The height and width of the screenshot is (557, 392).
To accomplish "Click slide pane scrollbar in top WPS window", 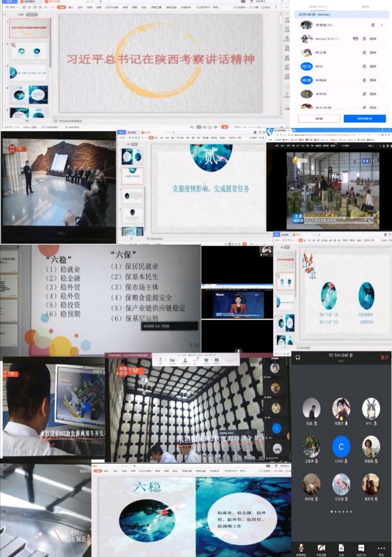I will click(x=52, y=42).
